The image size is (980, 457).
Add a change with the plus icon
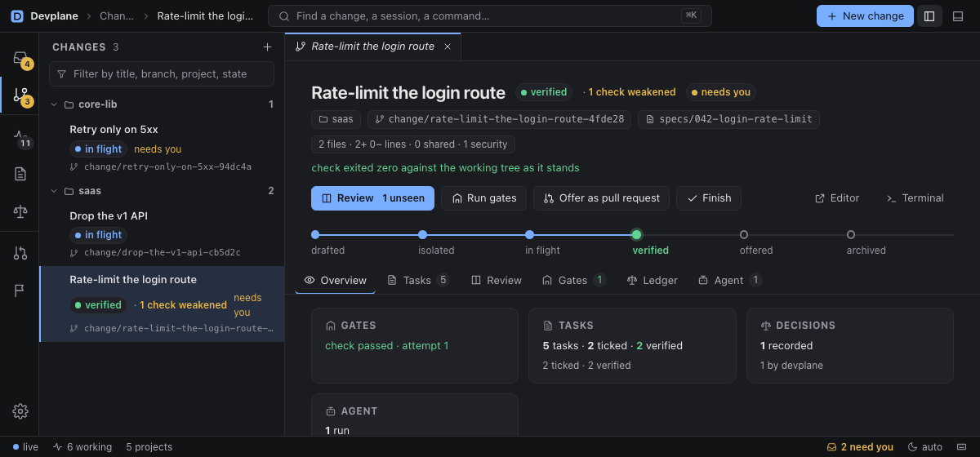click(267, 47)
